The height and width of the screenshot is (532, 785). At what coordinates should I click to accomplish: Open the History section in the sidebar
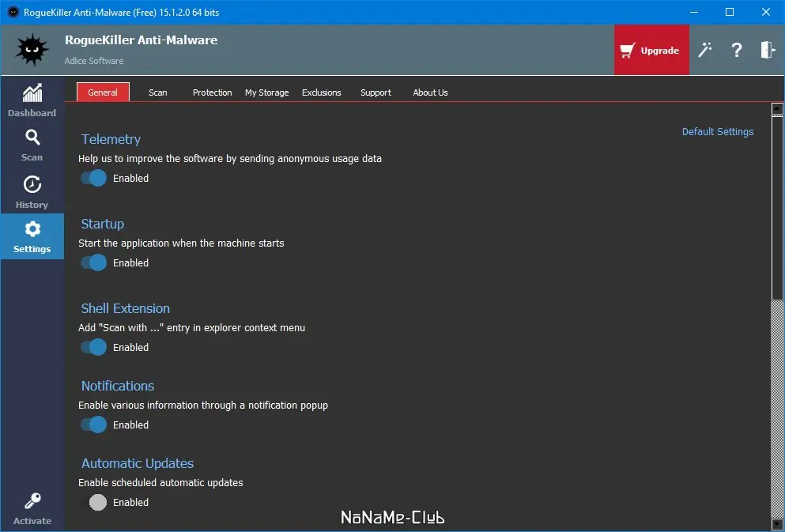32,192
